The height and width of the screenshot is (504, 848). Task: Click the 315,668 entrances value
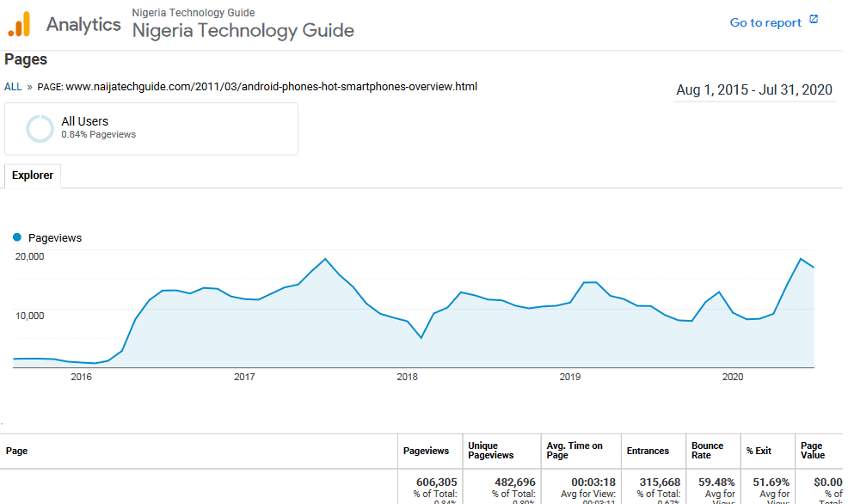(x=660, y=482)
